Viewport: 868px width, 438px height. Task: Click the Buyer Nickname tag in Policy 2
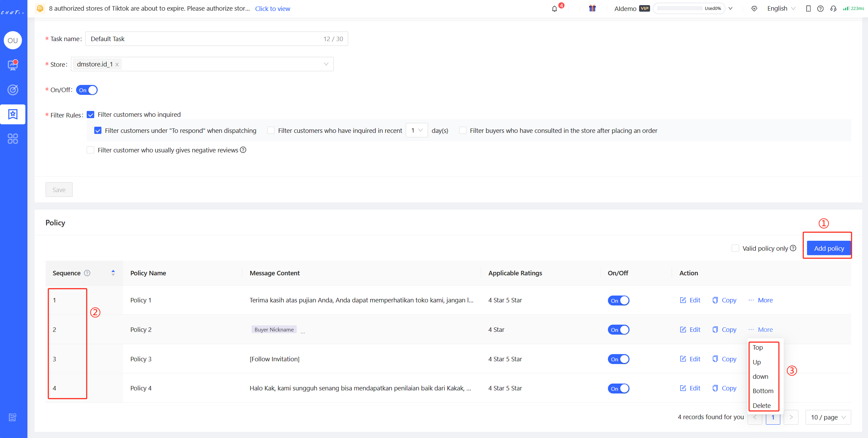click(x=274, y=329)
